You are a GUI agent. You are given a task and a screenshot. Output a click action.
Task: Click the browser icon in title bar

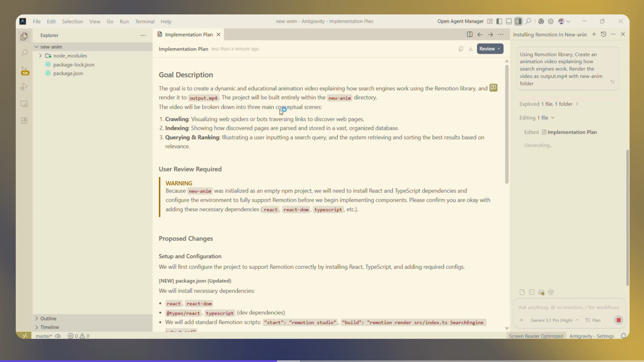click(541, 21)
